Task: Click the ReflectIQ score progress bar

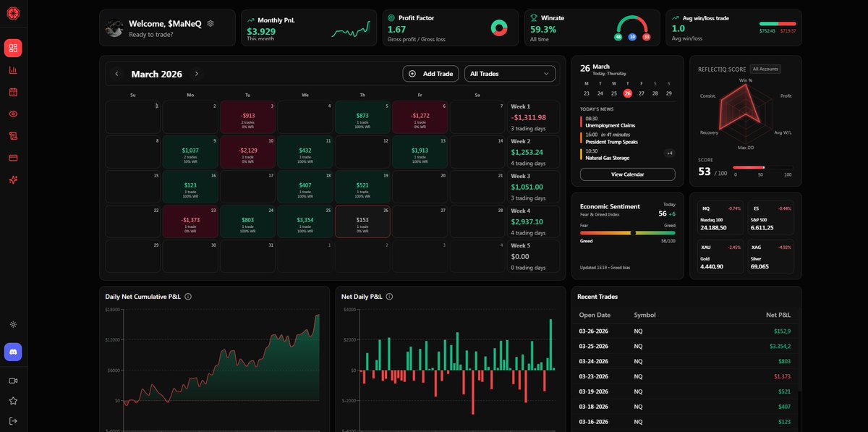Action: (762, 168)
